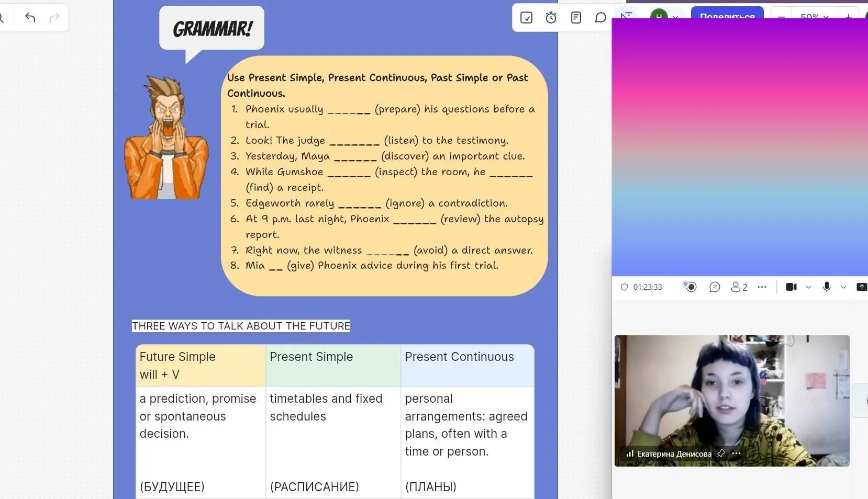Click the 'Present Continuous' table header cell
Viewport: 868px width, 499px height.
(468, 366)
